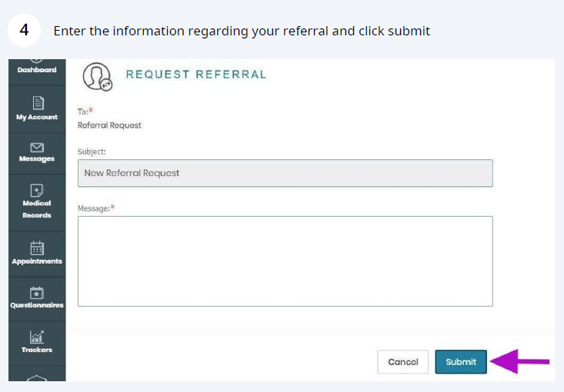564x392 pixels.
Task: Click the purple arrow pointing at Submit
Action: (521, 361)
